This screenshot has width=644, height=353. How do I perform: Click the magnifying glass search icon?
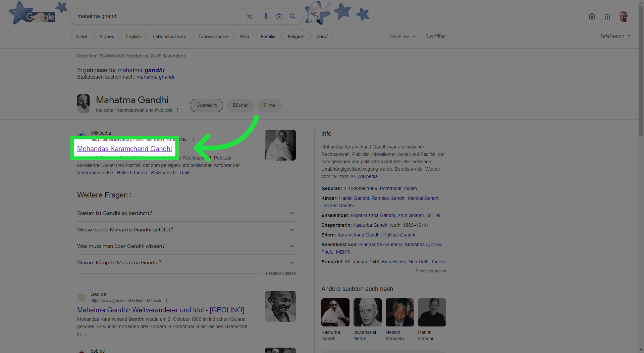tap(292, 16)
